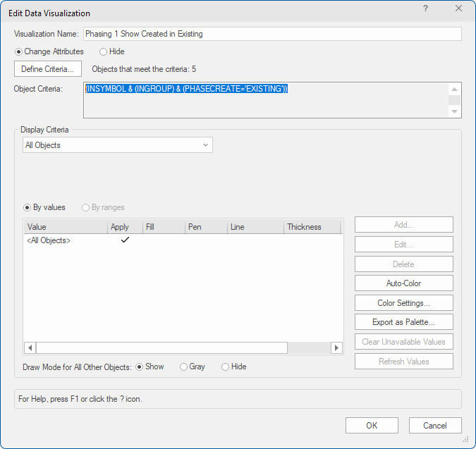The width and height of the screenshot is (476, 449).
Task: Open the All Objects display criteria dropdown
Action: (x=117, y=145)
